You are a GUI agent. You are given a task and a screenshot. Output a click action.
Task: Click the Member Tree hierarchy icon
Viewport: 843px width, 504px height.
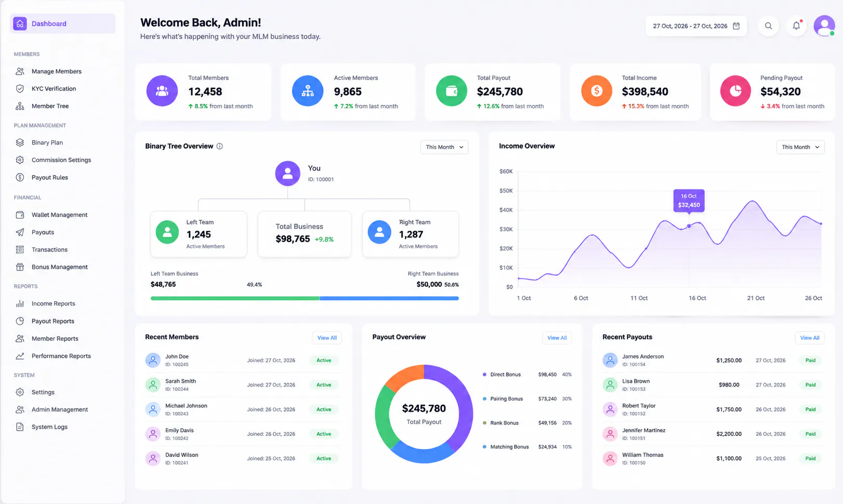click(x=20, y=106)
